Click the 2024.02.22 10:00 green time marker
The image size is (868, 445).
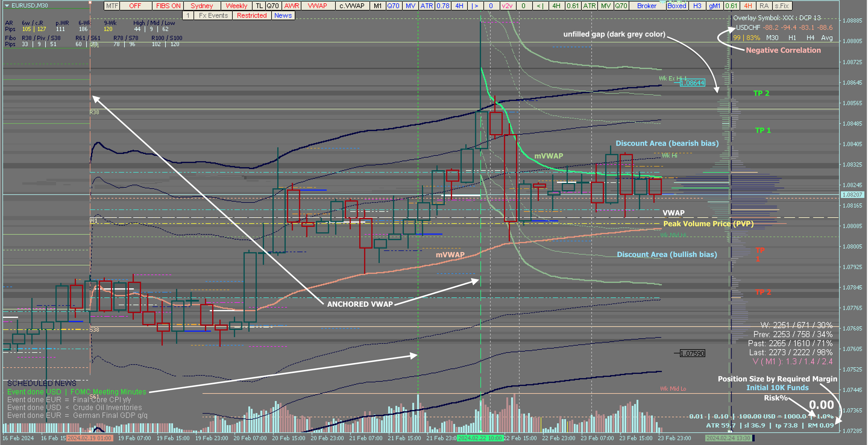(480, 438)
